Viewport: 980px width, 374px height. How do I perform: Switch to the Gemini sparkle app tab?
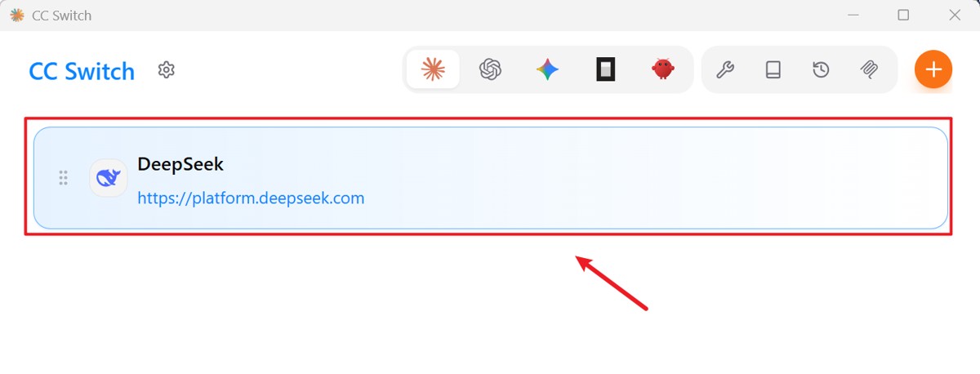pyautogui.click(x=547, y=70)
